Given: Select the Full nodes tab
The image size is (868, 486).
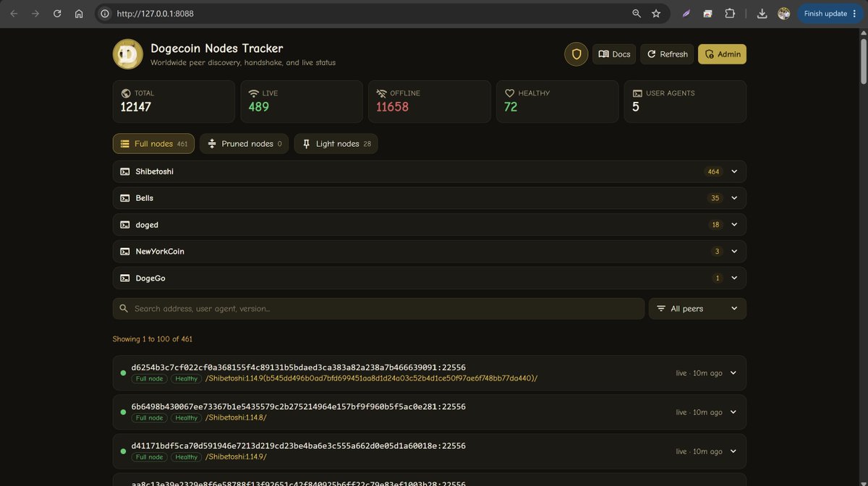Looking at the screenshot, I should pos(153,144).
